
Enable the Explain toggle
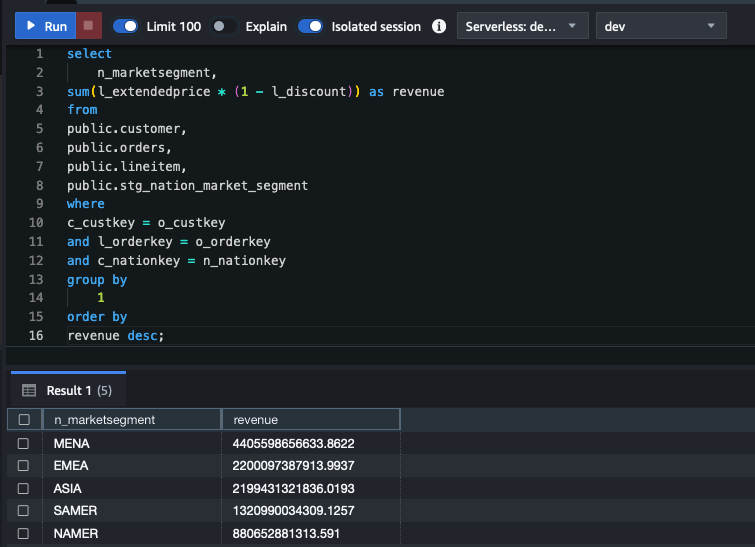click(226, 26)
